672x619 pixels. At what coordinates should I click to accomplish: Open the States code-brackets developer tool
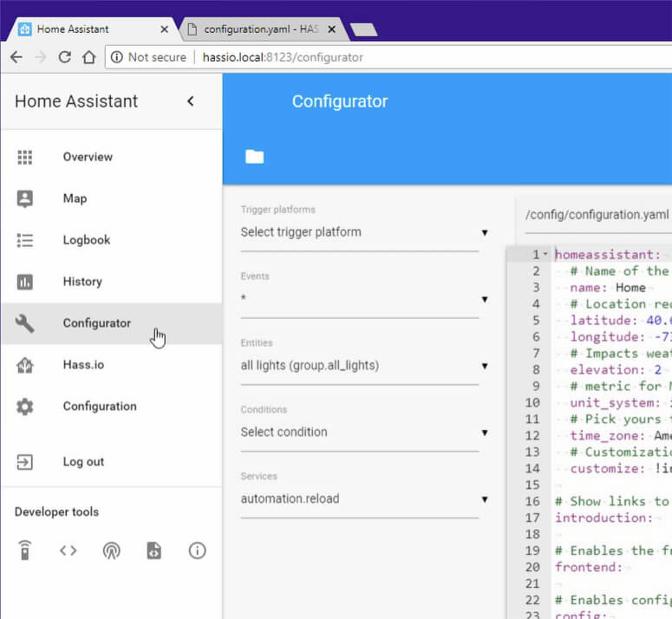click(x=69, y=551)
